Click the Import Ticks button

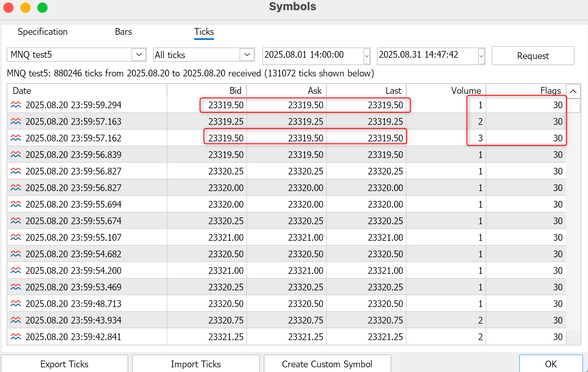click(196, 364)
